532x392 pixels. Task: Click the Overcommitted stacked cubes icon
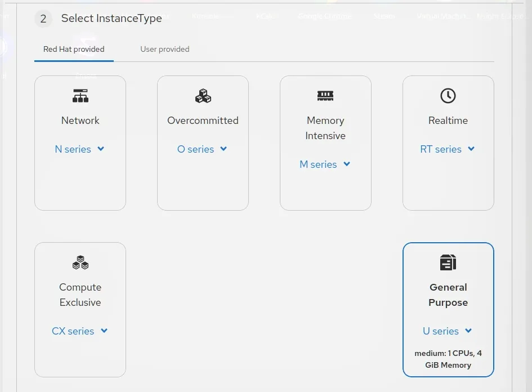(203, 96)
